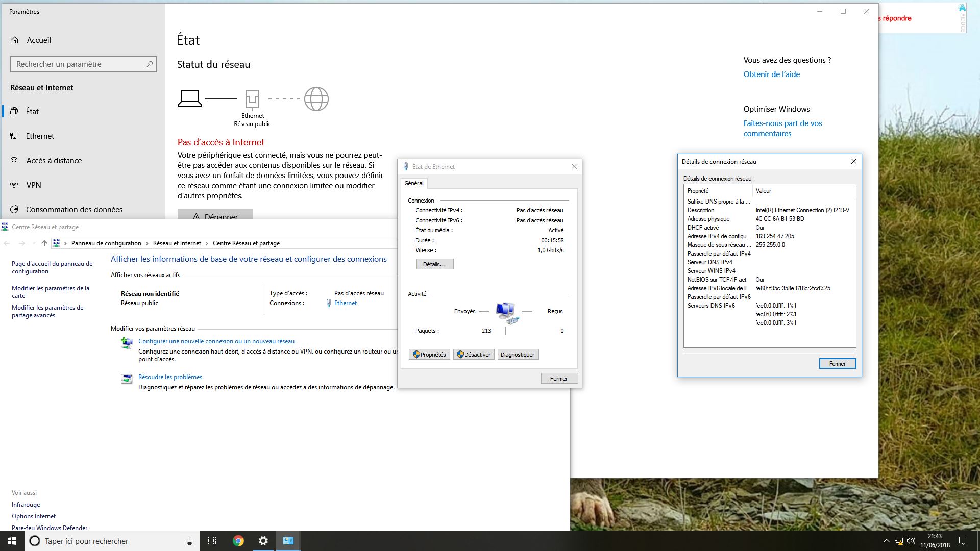Image resolution: width=980 pixels, height=551 pixels.
Task: Click the VPN sidebar icon
Action: (x=14, y=185)
